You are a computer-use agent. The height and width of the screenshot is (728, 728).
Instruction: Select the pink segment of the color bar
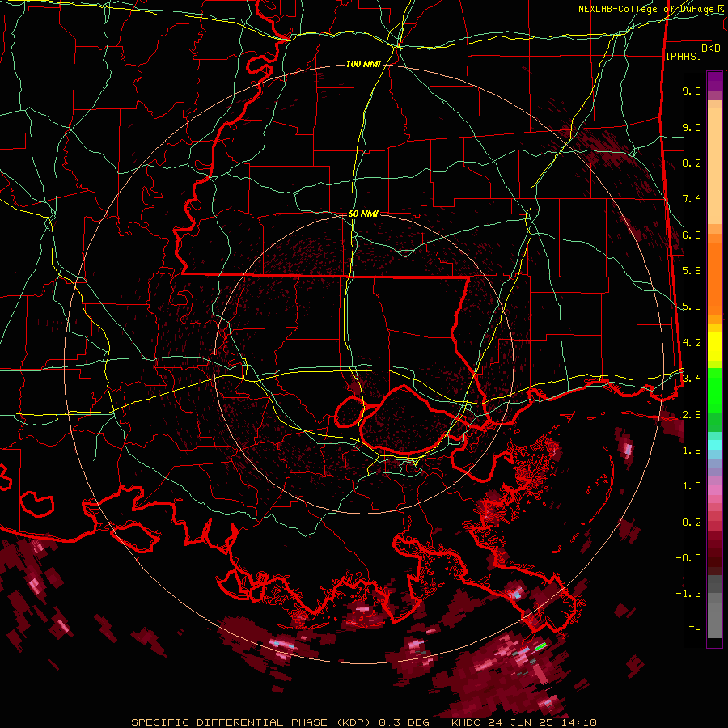click(714, 490)
